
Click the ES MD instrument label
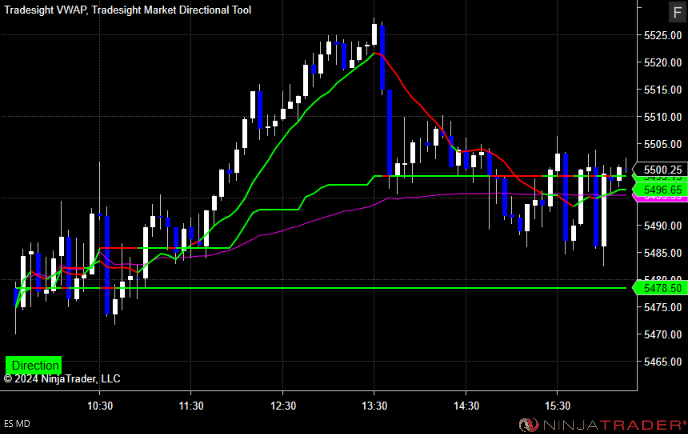[x=17, y=424]
